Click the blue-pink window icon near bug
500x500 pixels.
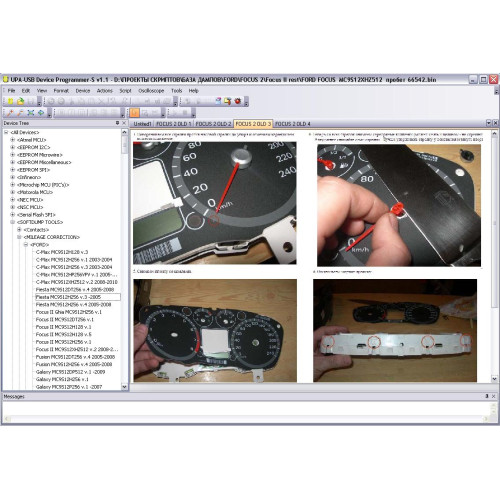(x=218, y=101)
